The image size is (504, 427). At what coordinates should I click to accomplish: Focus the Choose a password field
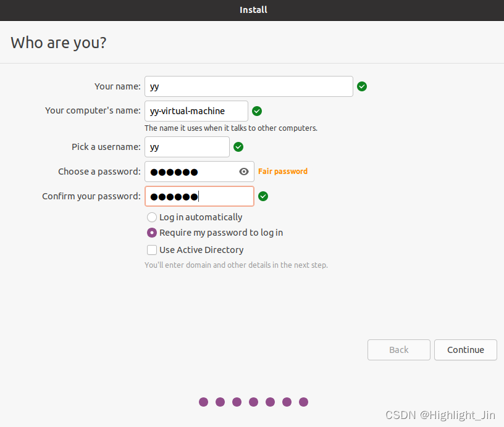coord(199,172)
